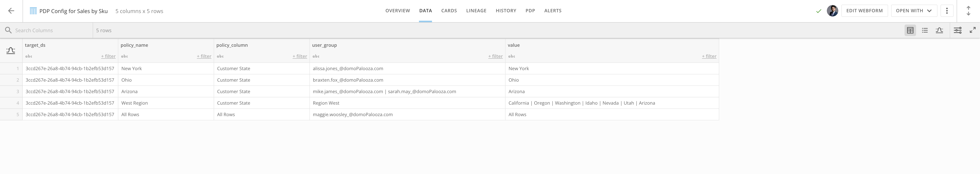Viewport: 980px width, 174px height.
Task: Switch to the Lineage tab
Action: coord(476,11)
